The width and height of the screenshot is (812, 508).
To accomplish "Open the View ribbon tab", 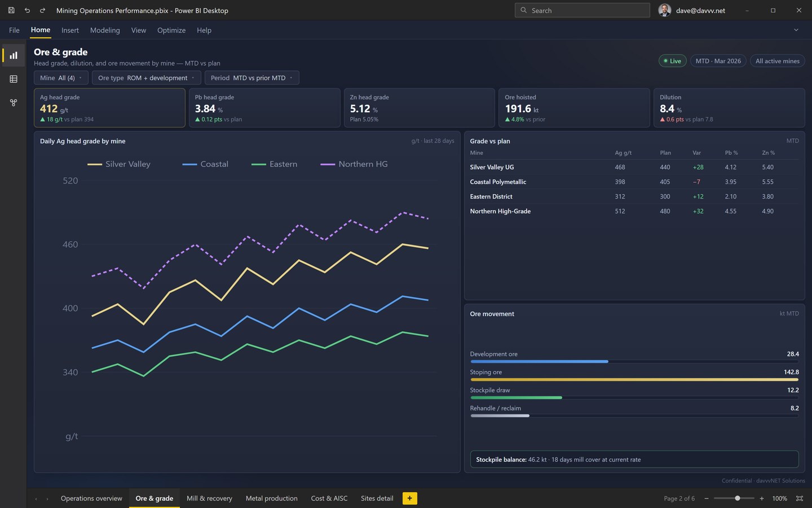I will (139, 30).
